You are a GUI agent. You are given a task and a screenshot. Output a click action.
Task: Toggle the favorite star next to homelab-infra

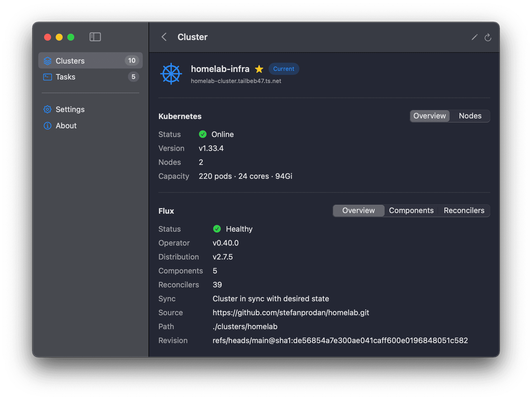(x=259, y=69)
